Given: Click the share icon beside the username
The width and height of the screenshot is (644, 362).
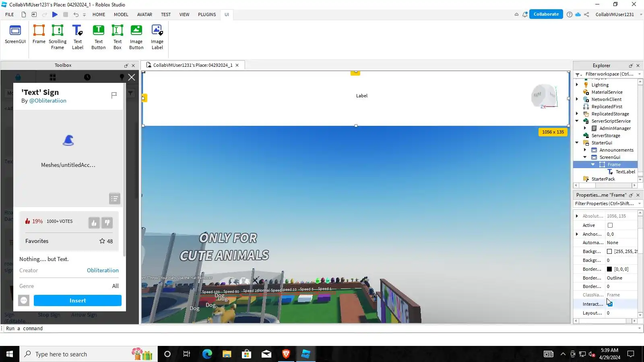Looking at the screenshot, I should (586, 14).
